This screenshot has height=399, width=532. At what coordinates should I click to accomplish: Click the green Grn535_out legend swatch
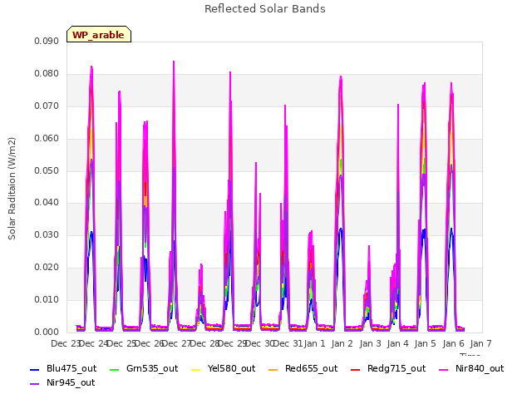click(115, 369)
